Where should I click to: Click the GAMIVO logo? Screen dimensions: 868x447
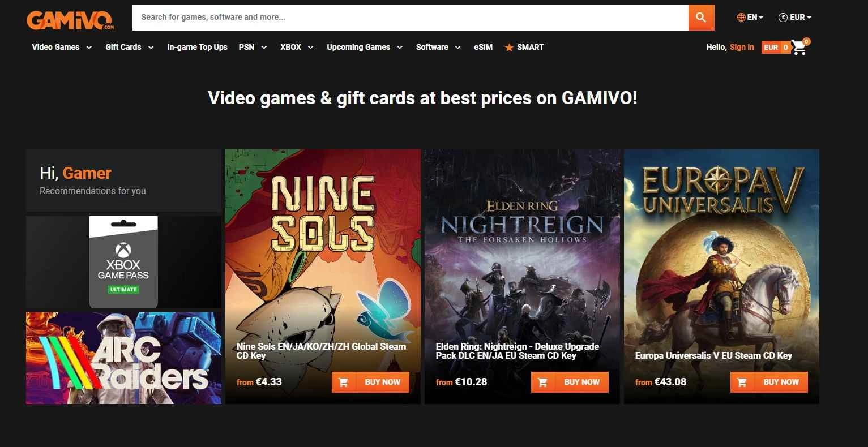click(70, 20)
